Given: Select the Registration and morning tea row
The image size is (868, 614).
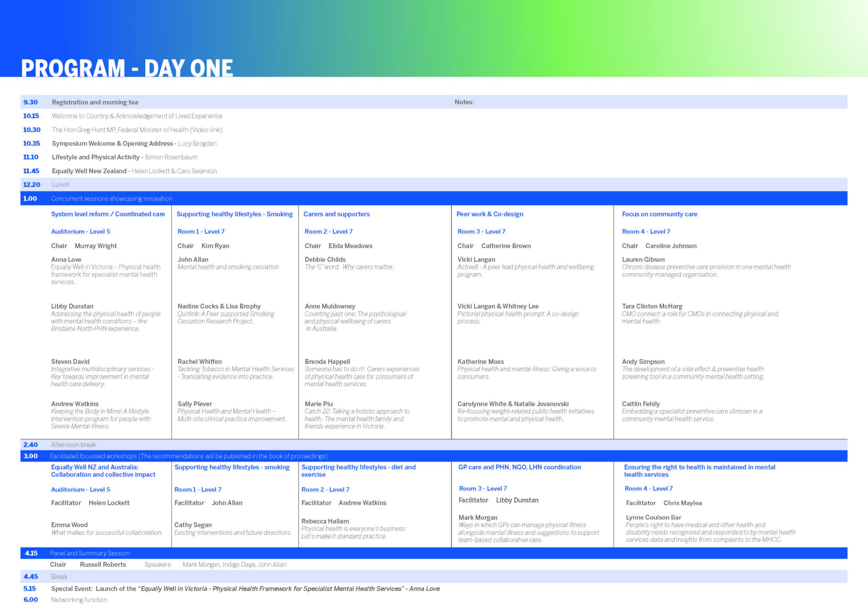Looking at the screenshot, I should [95, 102].
